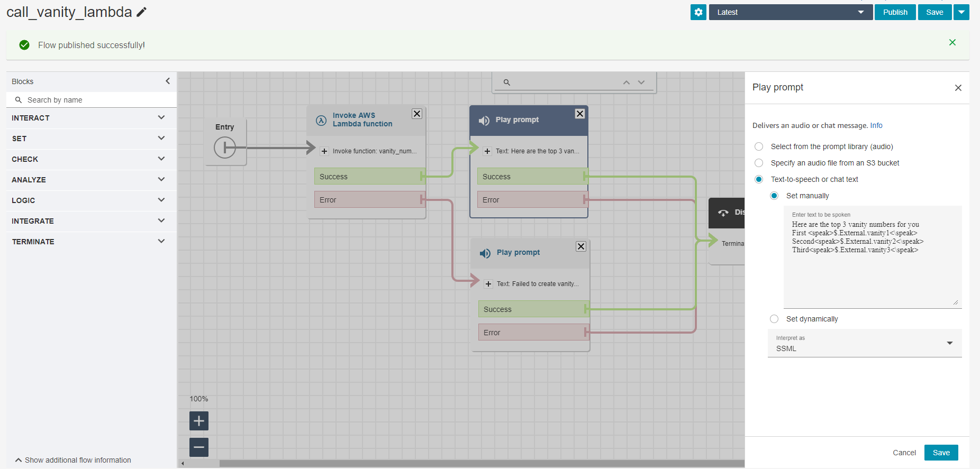Remove the lower Play prompt block
This screenshot has height=469, width=980.
581,246
